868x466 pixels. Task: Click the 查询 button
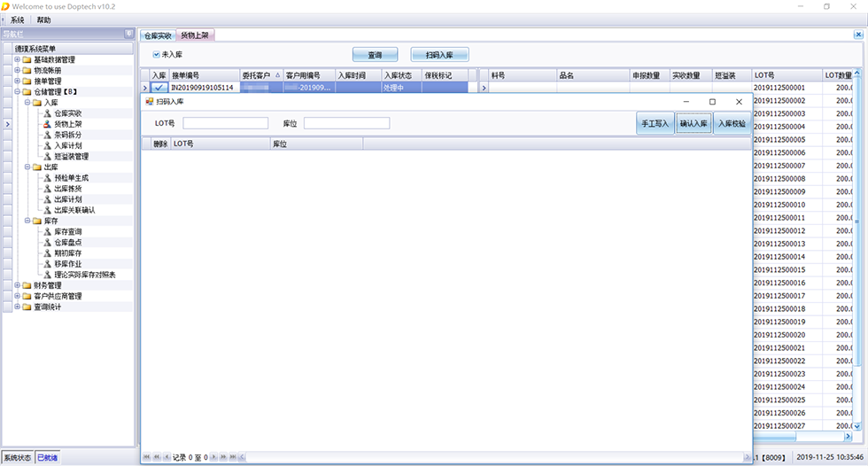[x=375, y=55]
